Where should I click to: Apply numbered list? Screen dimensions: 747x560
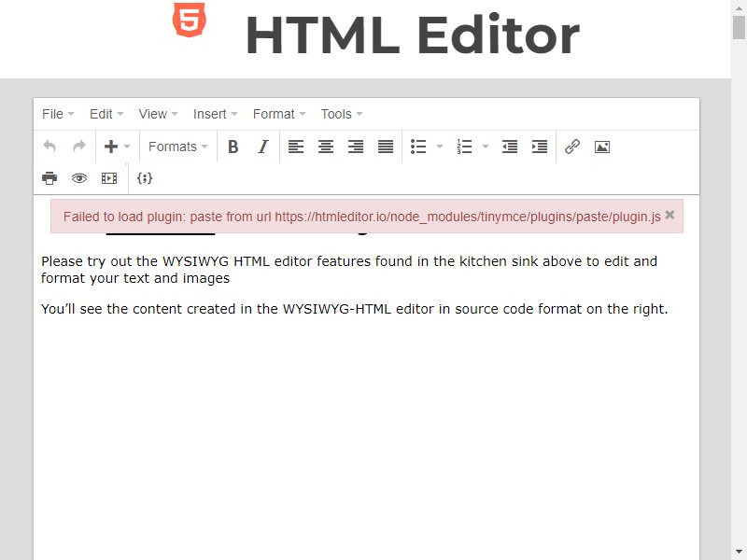pyautogui.click(x=464, y=147)
